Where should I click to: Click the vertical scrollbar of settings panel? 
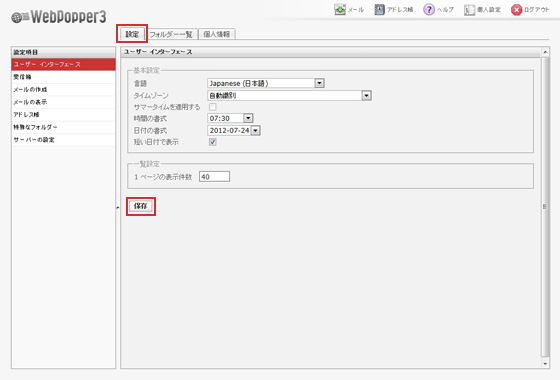(x=545, y=206)
